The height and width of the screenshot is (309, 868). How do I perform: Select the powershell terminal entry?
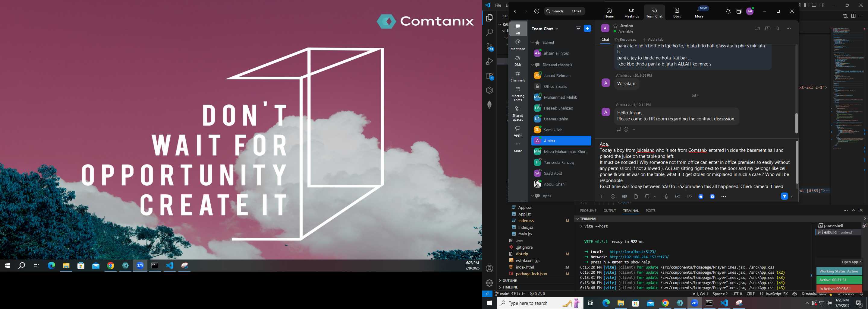(x=838, y=225)
